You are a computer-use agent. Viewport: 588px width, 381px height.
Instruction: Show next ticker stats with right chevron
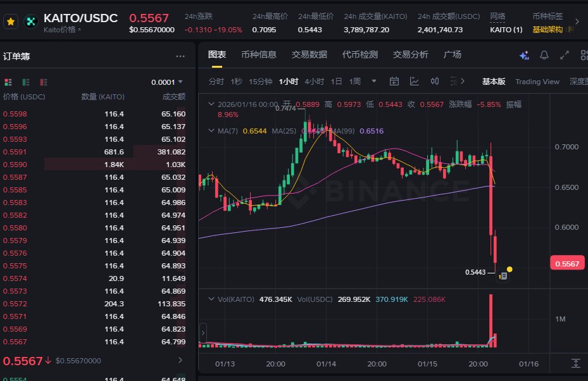click(577, 22)
